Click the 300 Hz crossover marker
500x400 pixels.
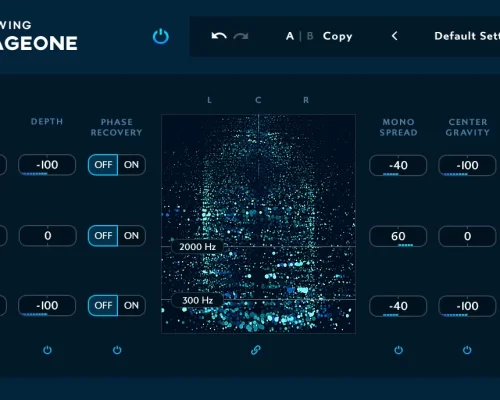[197, 300]
